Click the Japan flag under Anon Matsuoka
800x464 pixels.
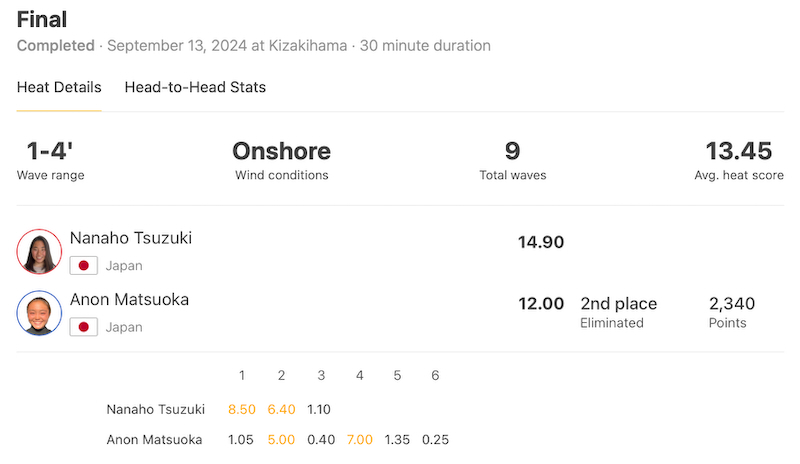[x=84, y=327]
